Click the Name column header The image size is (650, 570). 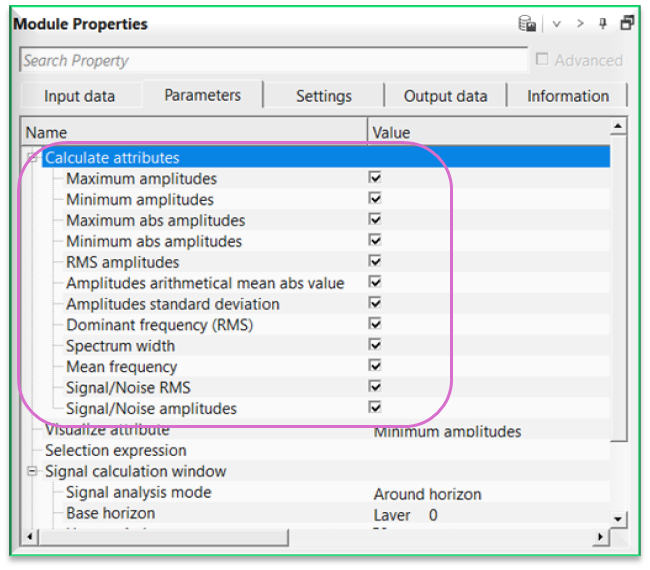pos(194,133)
